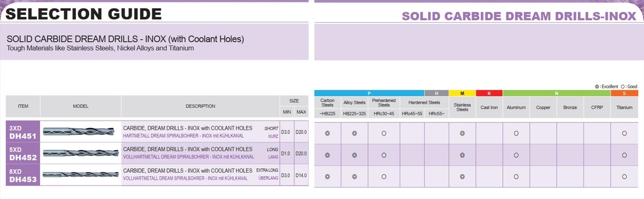This screenshot has height=199, width=644.
Task: Click the SELECTION GUIDE heading
Action: pos(83,14)
